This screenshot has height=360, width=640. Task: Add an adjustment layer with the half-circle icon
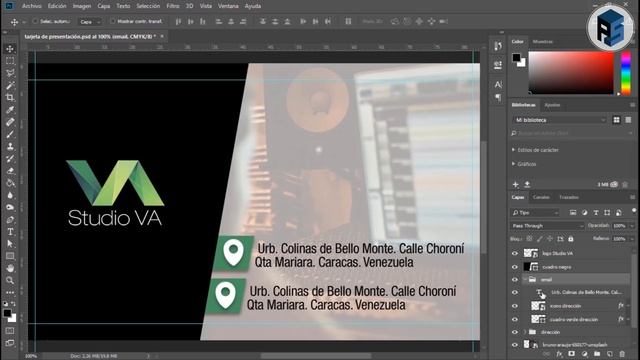[584, 354]
